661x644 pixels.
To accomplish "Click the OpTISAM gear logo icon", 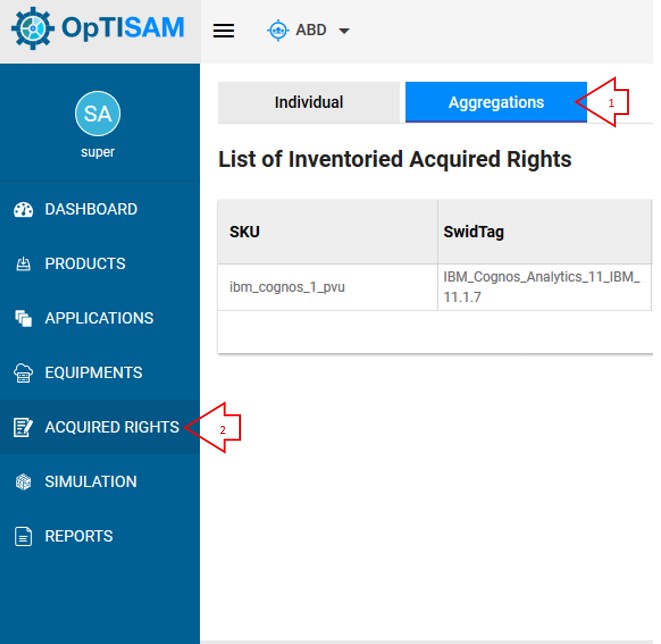I will click(33, 28).
